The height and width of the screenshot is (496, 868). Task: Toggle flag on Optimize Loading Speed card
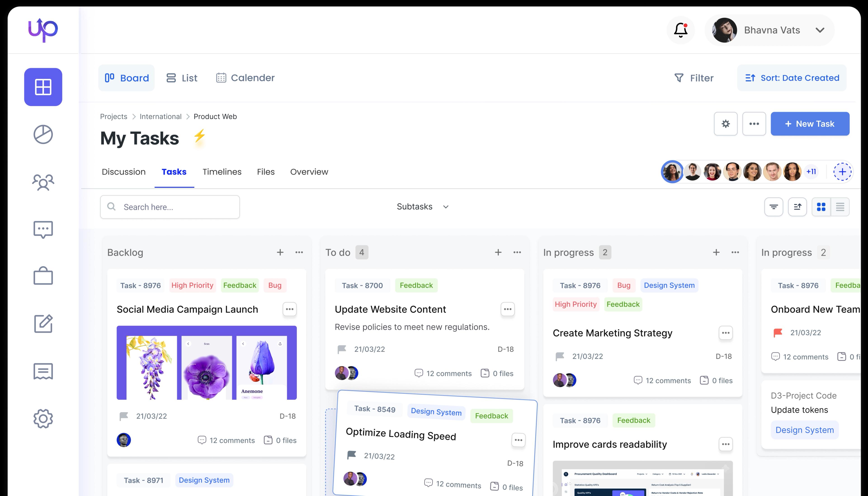tap(351, 455)
